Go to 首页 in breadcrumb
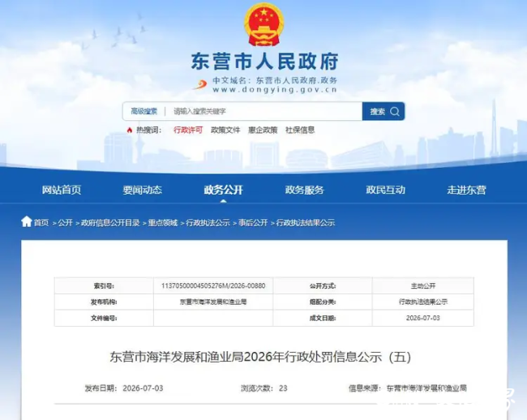Screen dimensions: 527x420 click(x=41, y=223)
